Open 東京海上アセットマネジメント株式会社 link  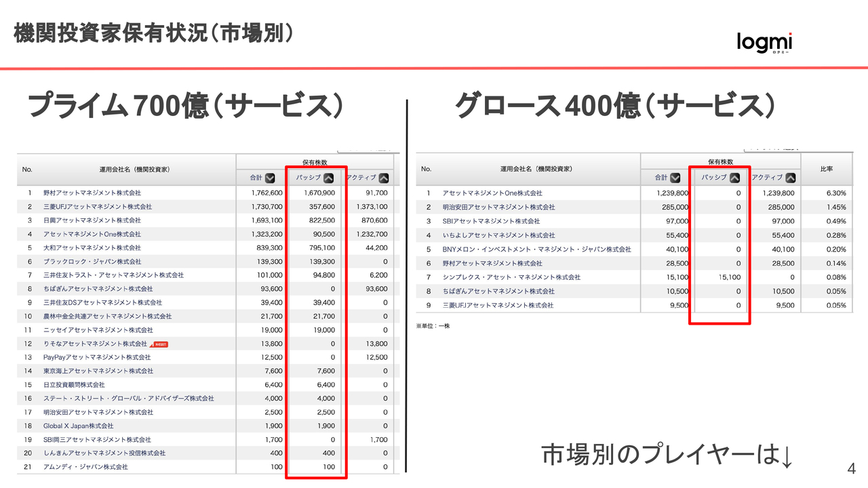point(98,371)
